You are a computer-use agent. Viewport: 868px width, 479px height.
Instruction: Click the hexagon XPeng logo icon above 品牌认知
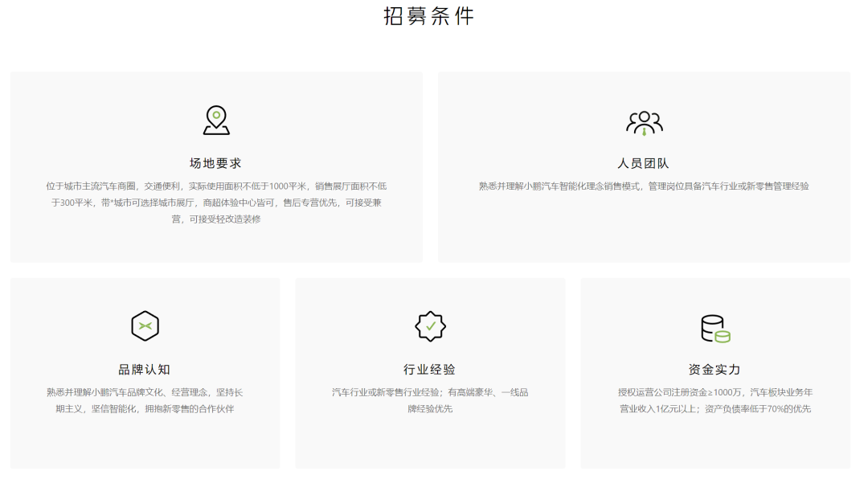click(x=145, y=326)
